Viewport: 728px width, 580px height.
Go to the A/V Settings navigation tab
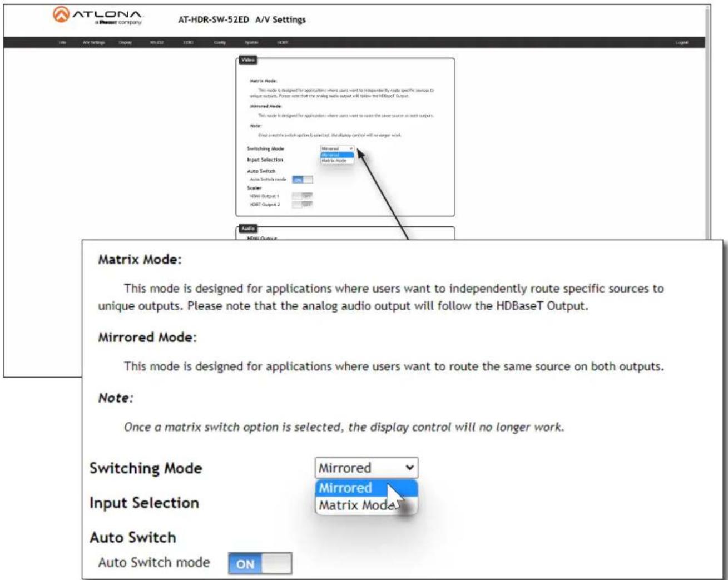(x=93, y=43)
